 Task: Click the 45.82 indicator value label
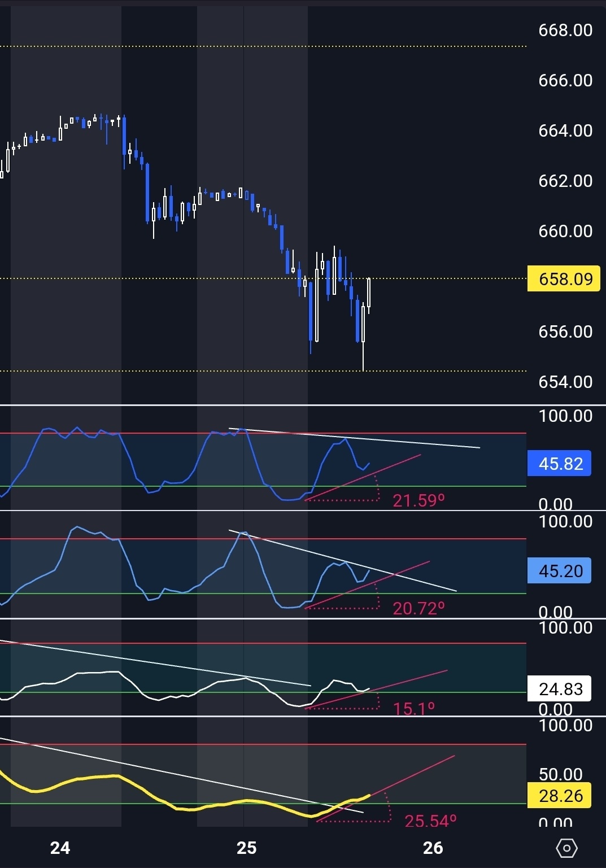[559, 464]
